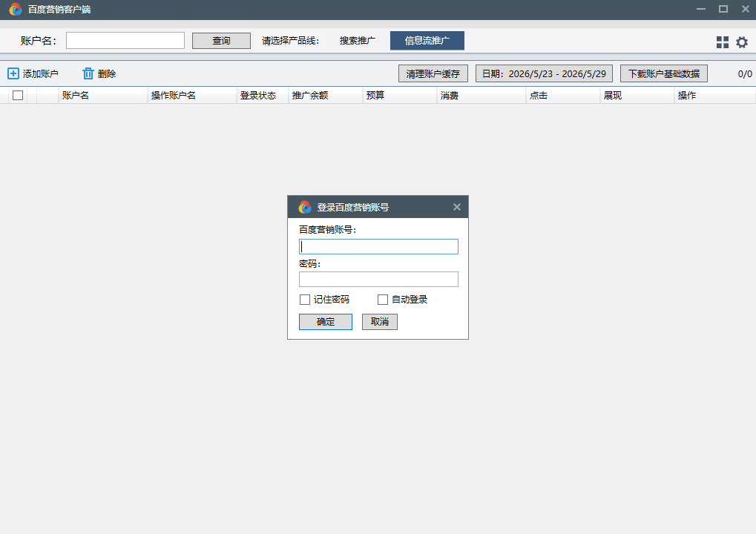The width and height of the screenshot is (756, 534).
Task: Focus the 百度营销账号 input field
Action: click(x=378, y=247)
